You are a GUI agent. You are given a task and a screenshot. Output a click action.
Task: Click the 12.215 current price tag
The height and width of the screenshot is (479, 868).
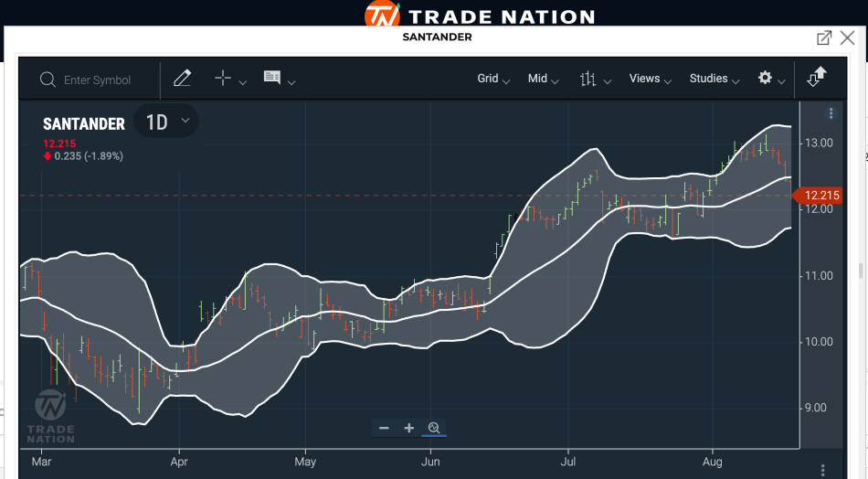pyautogui.click(x=818, y=196)
